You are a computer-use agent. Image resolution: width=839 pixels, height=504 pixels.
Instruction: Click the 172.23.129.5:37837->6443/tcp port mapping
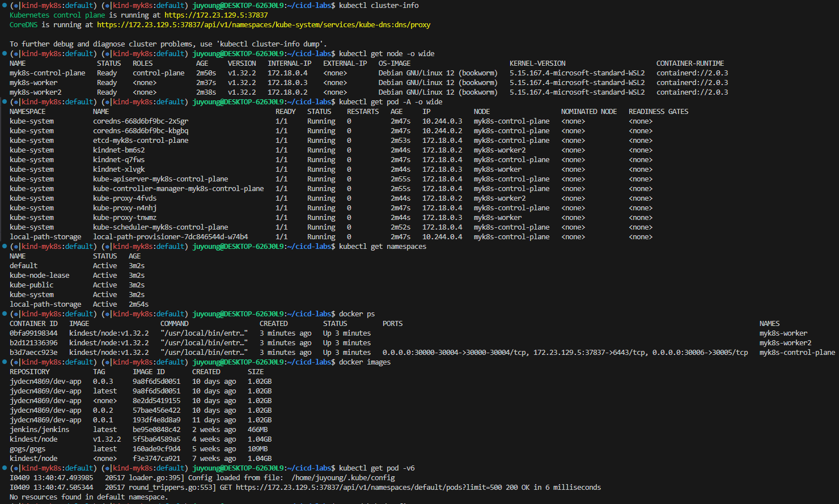point(589,353)
